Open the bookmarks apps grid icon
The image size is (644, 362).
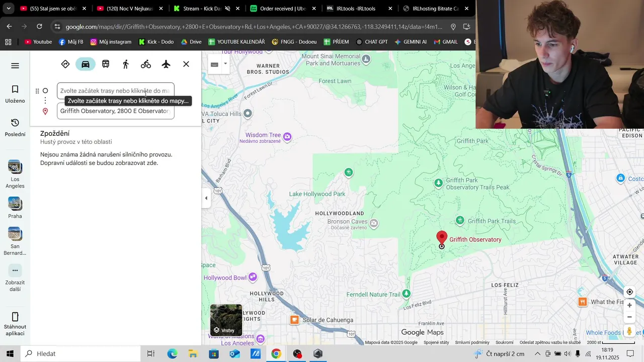tap(8, 42)
